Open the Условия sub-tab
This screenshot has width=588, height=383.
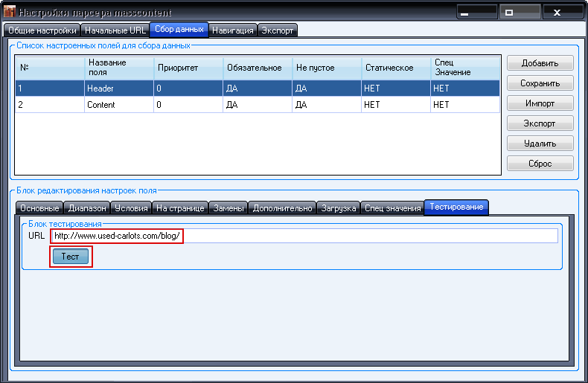click(x=132, y=208)
